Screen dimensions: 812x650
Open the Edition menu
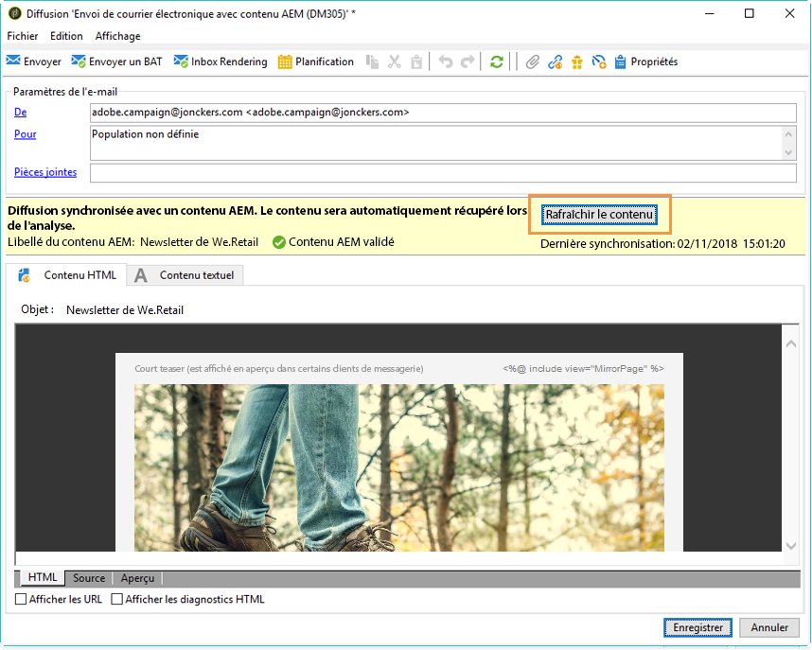click(66, 36)
